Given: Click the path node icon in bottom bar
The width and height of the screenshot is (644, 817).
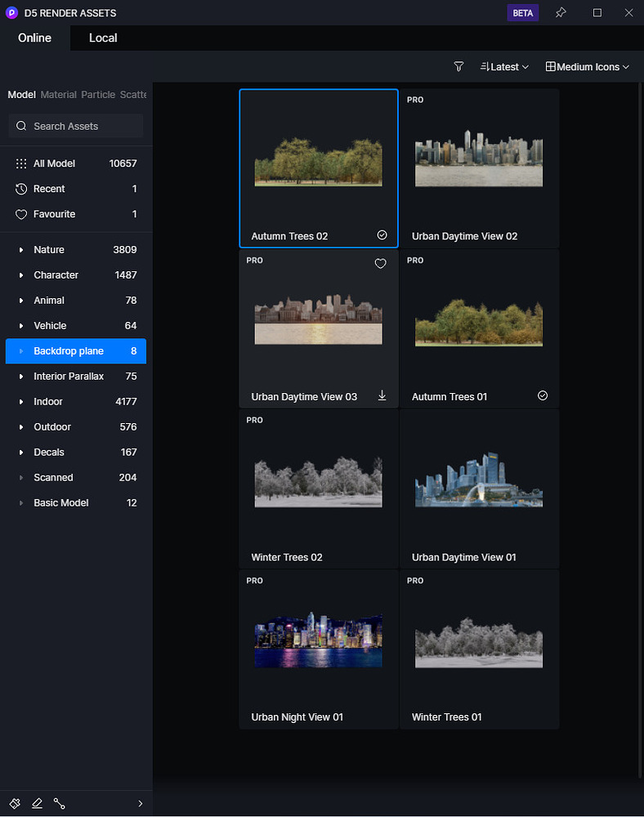Looking at the screenshot, I should tap(60, 803).
